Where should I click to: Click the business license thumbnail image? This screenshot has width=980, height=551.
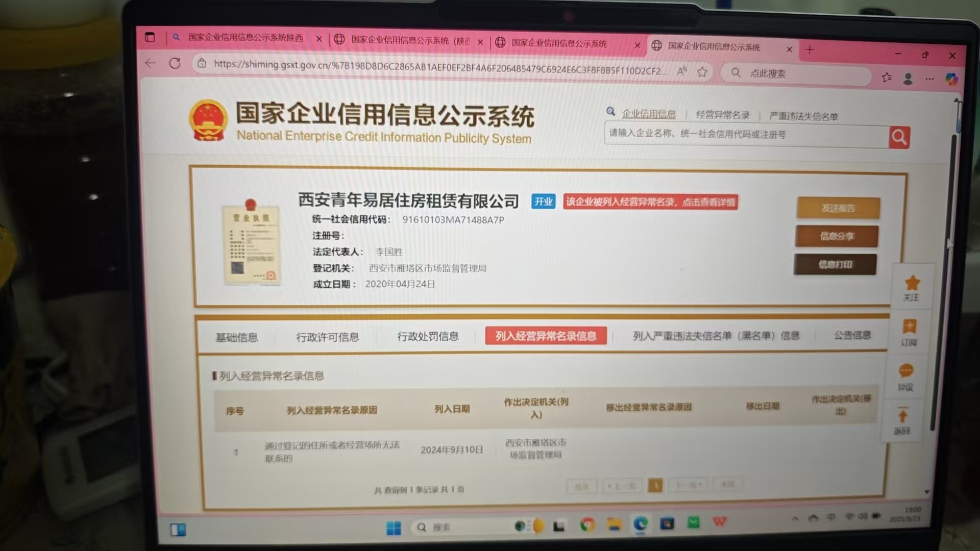coord(251,244)
